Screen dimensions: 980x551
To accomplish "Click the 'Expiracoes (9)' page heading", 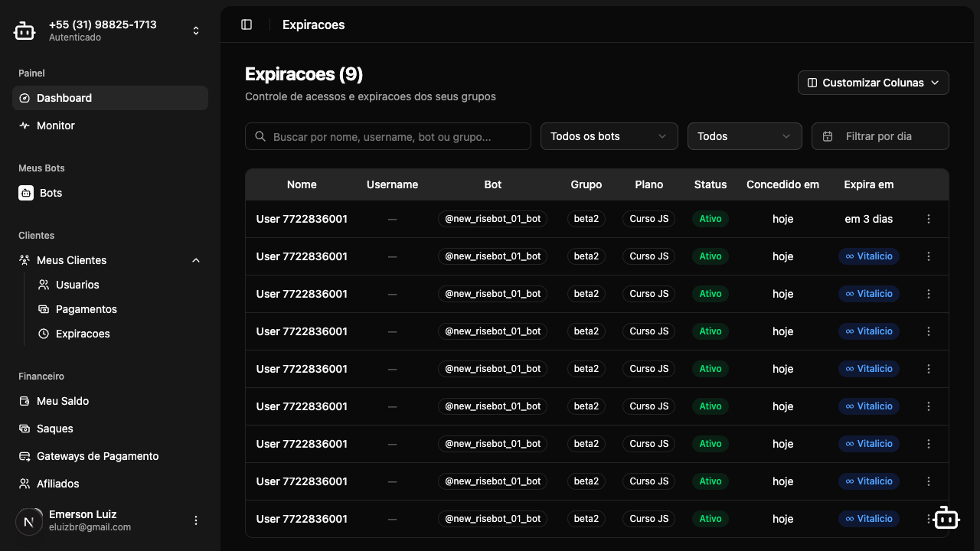I will pyautogui.click(x=304, y=74).
